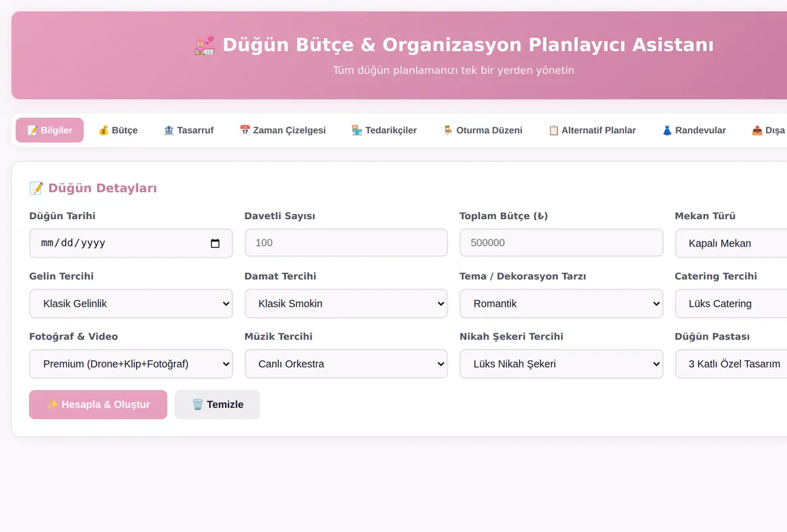This screenshot has height=532, width=787.
Task: Expand the Müzik Tercihi dropdown
Action: point(346,364)
